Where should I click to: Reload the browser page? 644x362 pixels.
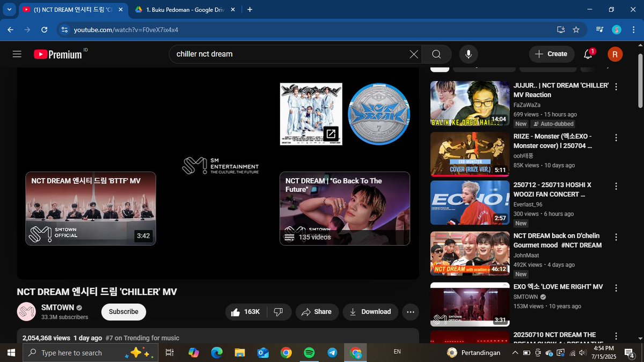[43, 29]
